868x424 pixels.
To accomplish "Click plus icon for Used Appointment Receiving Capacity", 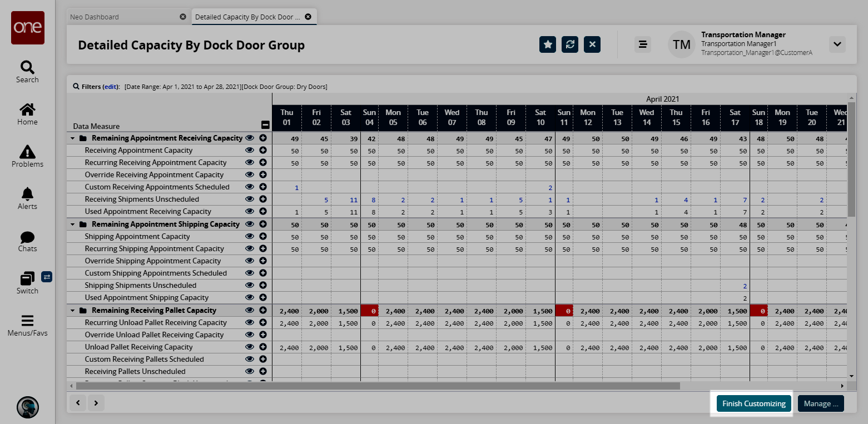I will [x=263, y=211].
